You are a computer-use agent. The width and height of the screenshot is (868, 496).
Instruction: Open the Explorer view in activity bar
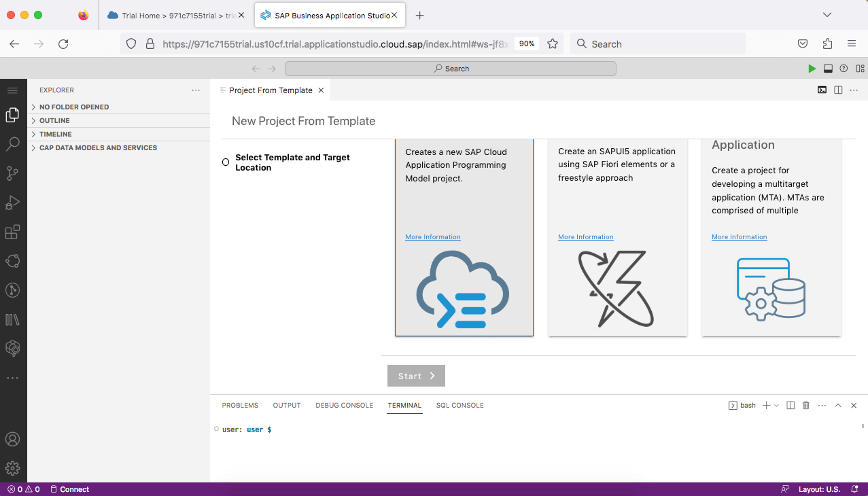(12, 116)
